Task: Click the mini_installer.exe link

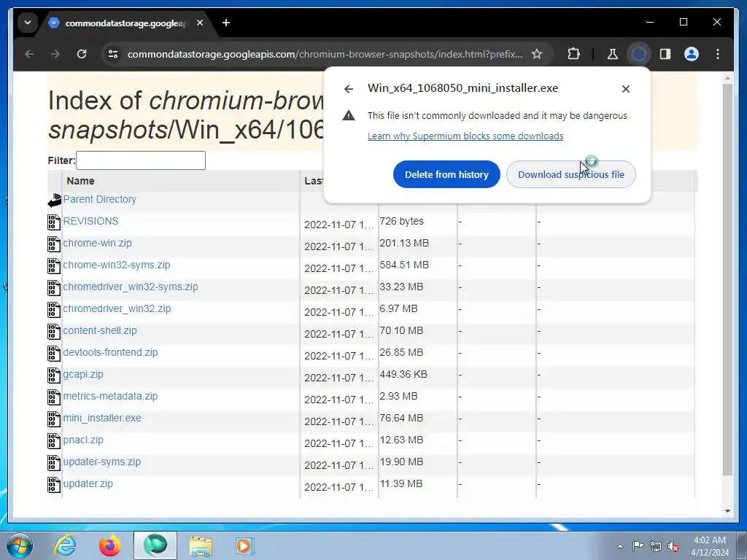Action: tap(102, 418)
